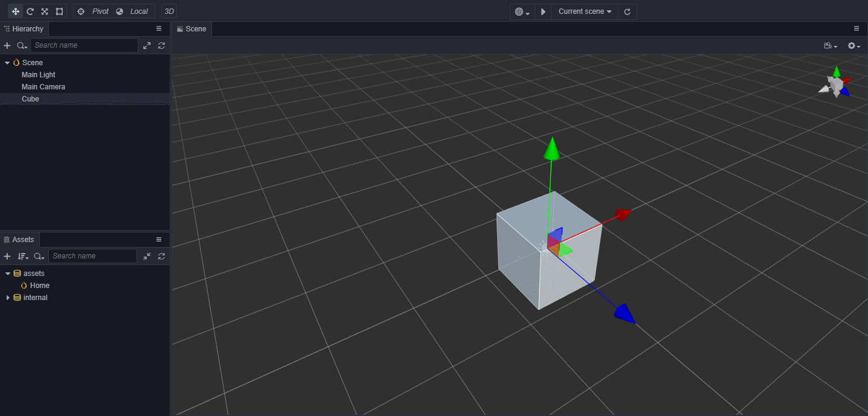Click the collapse all icon in Assets
The image size is (868, 416).
pos(147,256)
